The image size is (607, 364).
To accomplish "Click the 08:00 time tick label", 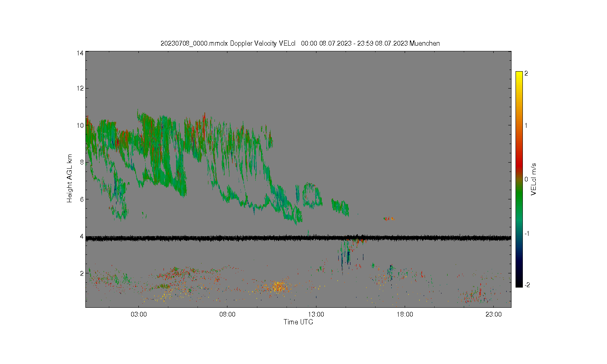I will 227,315.
